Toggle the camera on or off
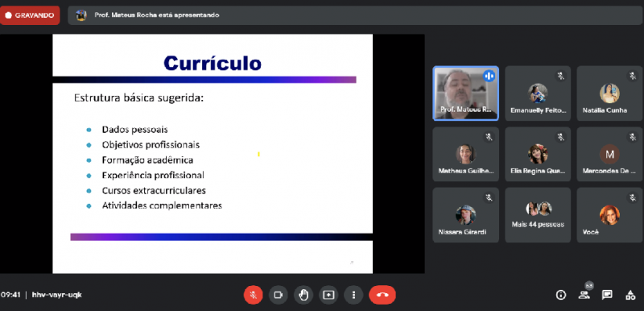The image size is (644, 311). coord(279,295)
